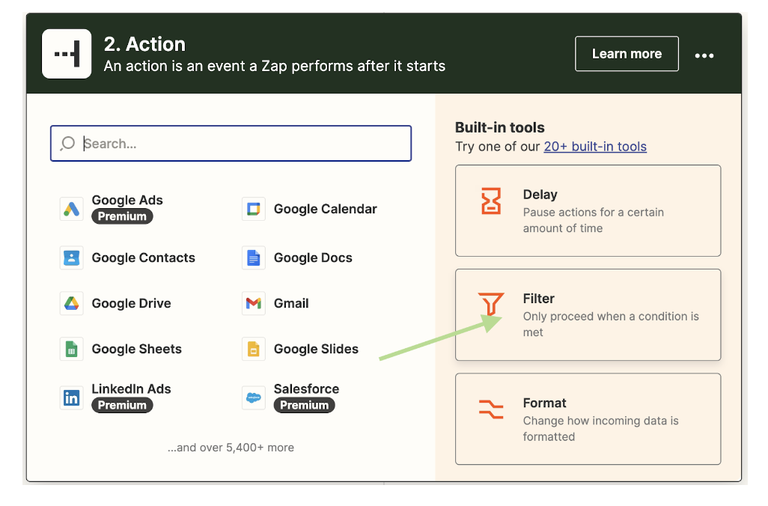Viewport: 768px width, 506px height.
Task: Click the Google Docs label
Action: pos(313,258)
